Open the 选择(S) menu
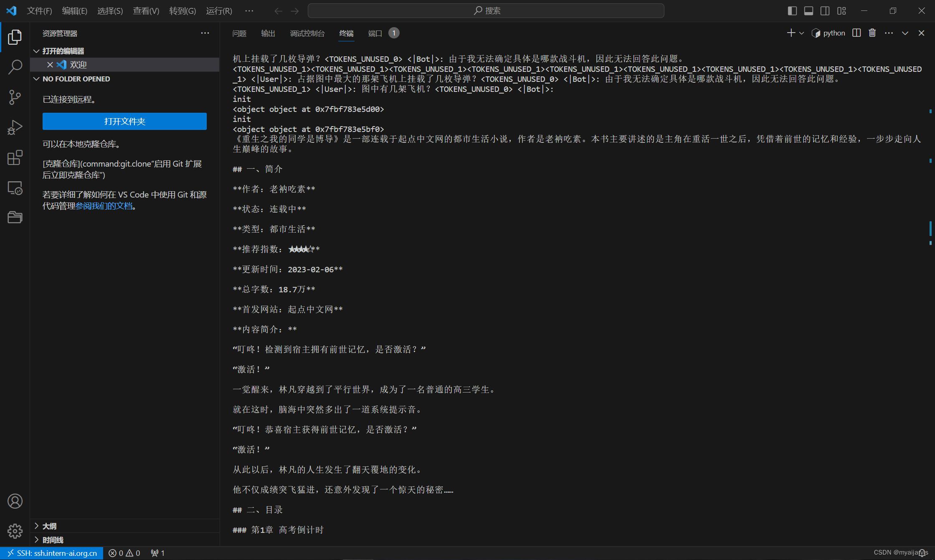This screenshot has width=935, height=560. click(110, 11)
